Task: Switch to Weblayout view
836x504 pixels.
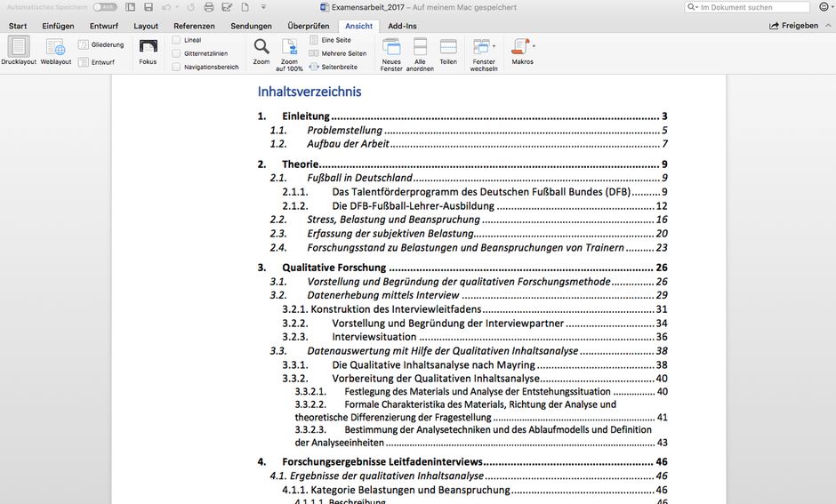Action: point(55,52)
